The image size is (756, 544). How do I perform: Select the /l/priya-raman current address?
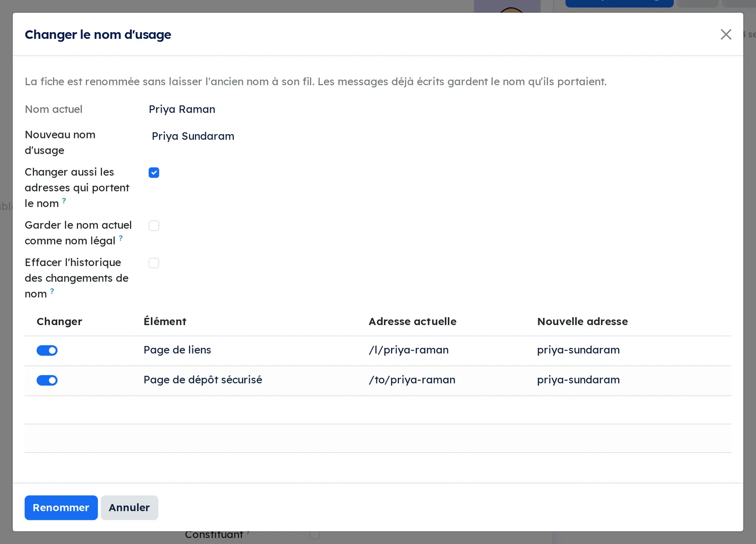click(409, 350)
